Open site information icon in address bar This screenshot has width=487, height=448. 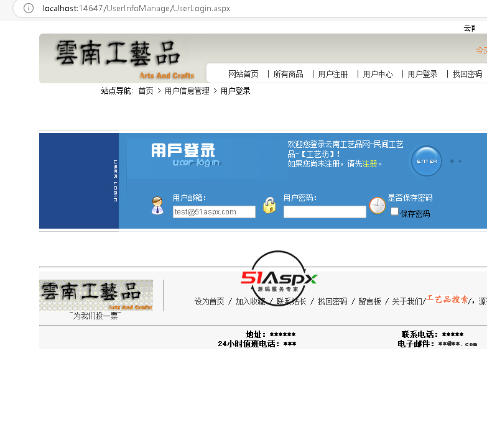pos(29,8)
